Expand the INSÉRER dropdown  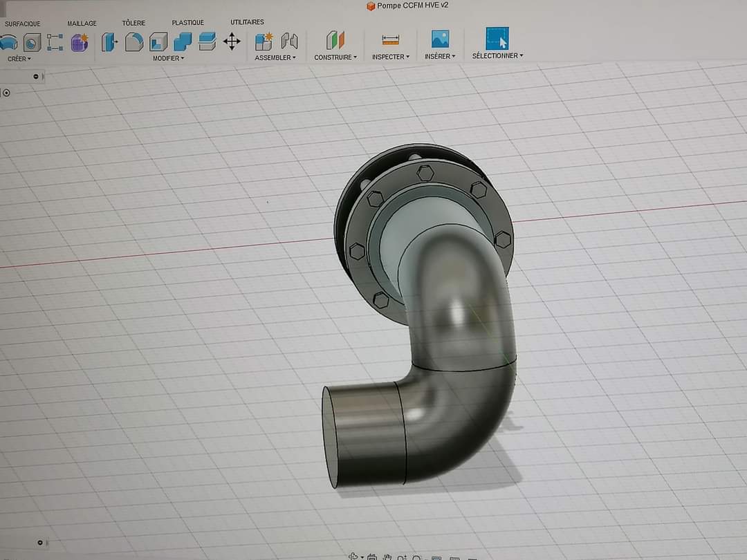coord(440,56)
